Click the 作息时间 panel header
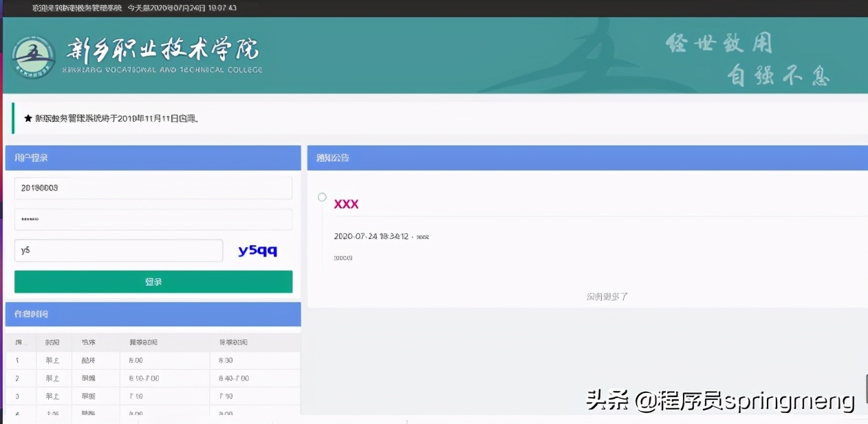868x424 pixels. pyautogui.click(x=30, y=315)
